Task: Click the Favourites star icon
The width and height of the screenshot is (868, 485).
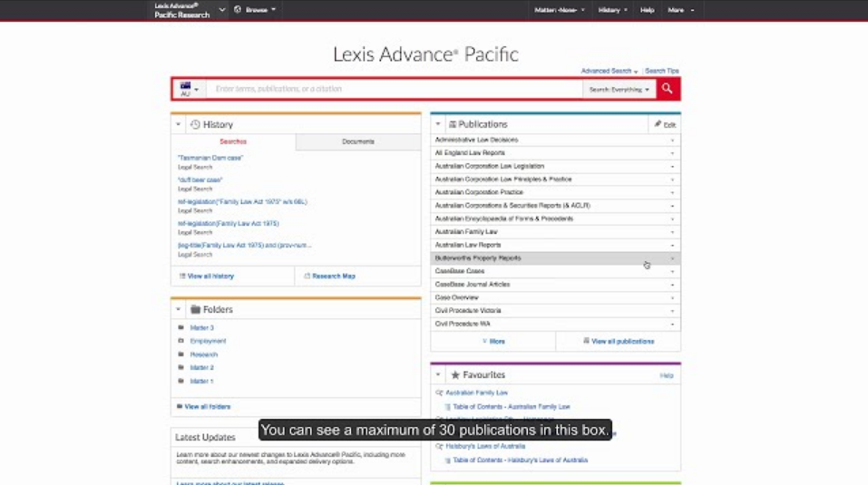Action: click(455, 375)
